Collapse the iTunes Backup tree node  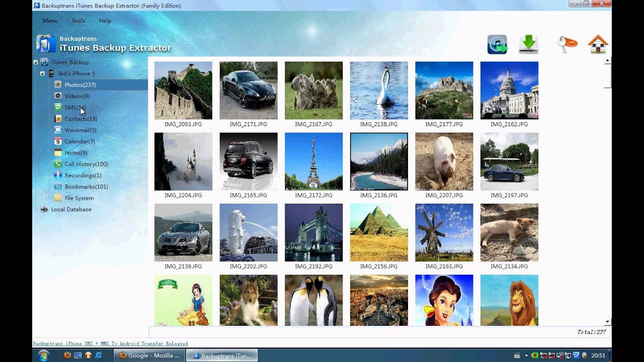[36, 62]
